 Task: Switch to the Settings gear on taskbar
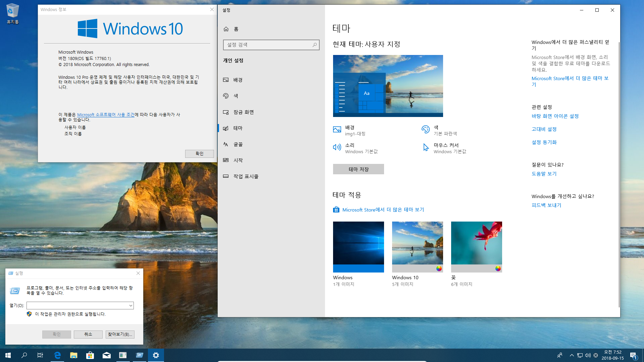(156, 355)
